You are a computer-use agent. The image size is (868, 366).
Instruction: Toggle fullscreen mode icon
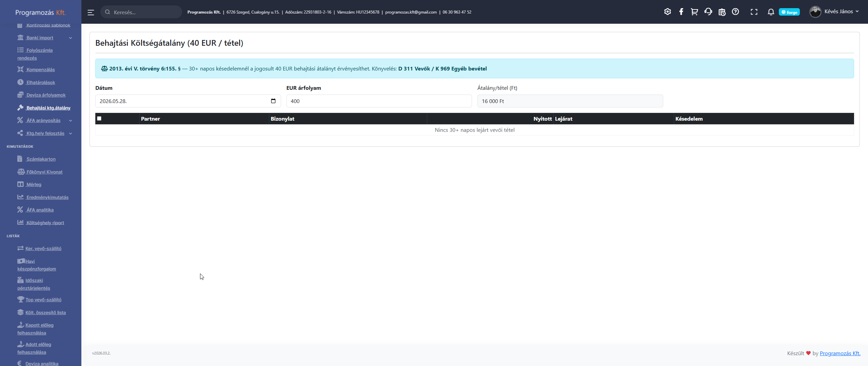(x=754, y=12)
